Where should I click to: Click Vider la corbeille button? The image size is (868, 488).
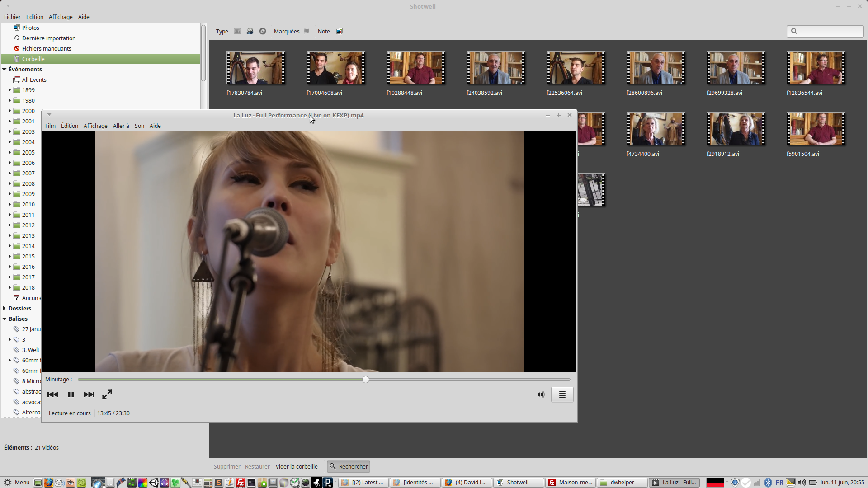point(297,466)
